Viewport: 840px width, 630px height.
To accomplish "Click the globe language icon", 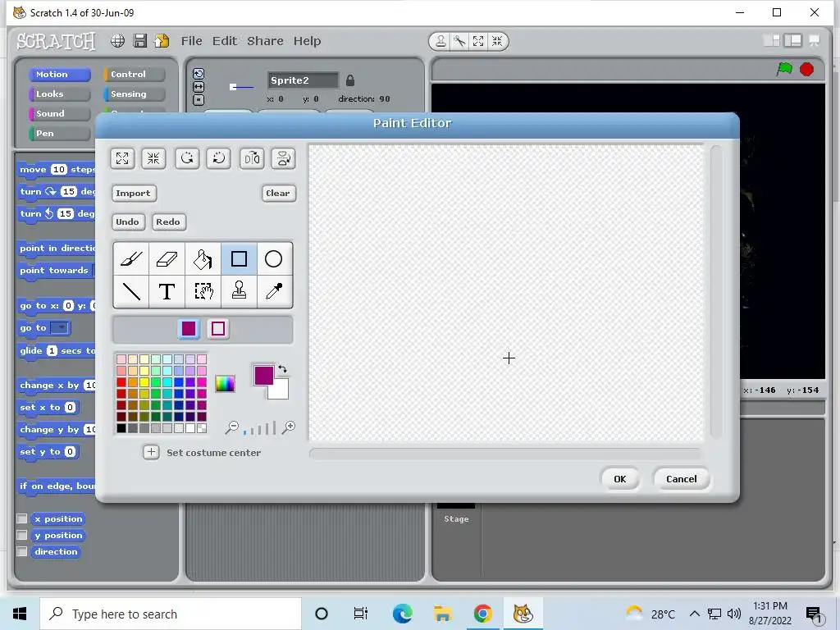I will point(118,41).
